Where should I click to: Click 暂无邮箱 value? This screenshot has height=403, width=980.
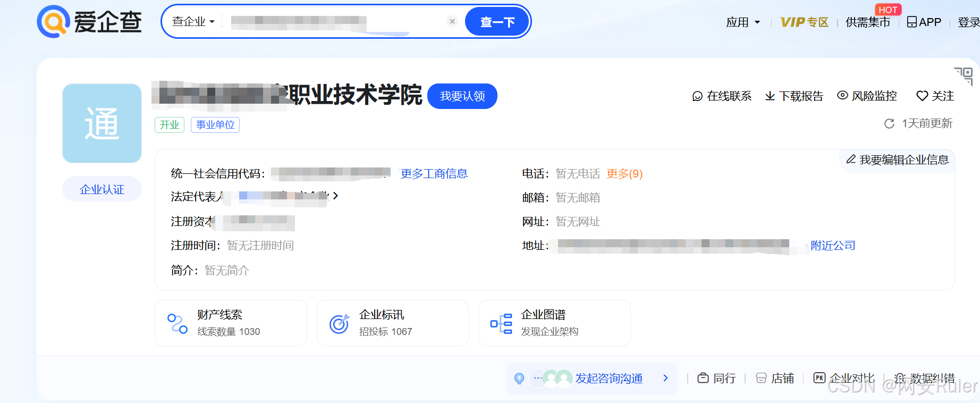[x=578, y=198]
